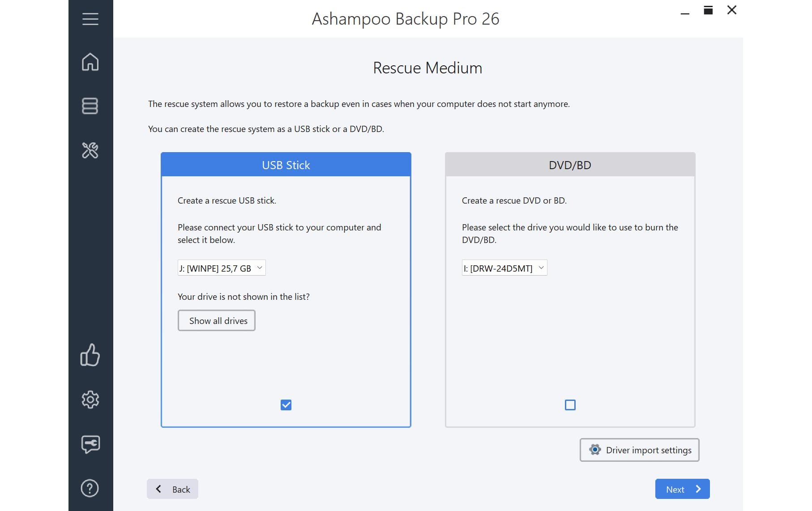Uncheck the USB Stick checkbox
Viewport: 812px width, 511px height.
(286, 405)
